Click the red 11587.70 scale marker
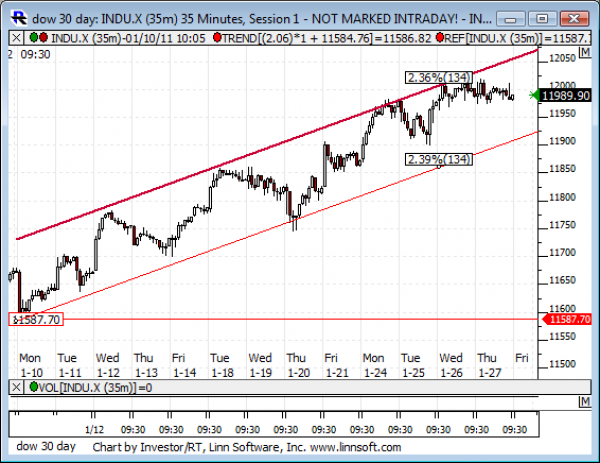The width and height of the screenshot is (600, 463). (567, 319)
